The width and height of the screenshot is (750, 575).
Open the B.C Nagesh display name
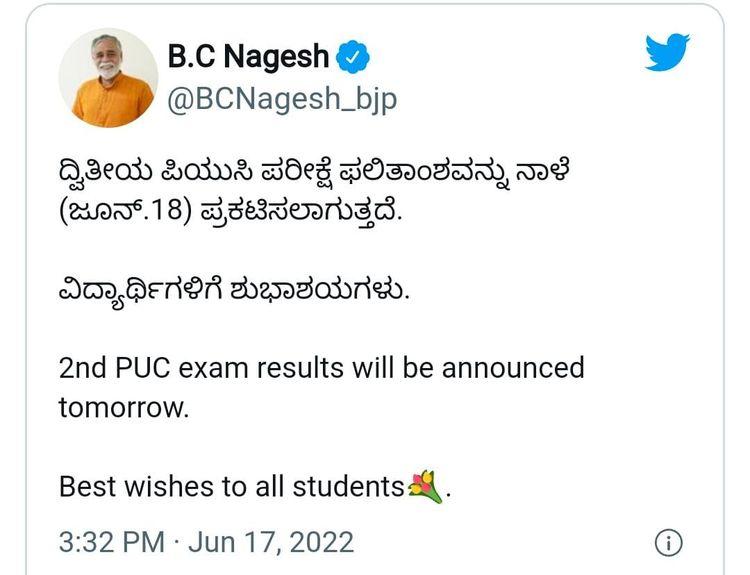click(248, 57)
